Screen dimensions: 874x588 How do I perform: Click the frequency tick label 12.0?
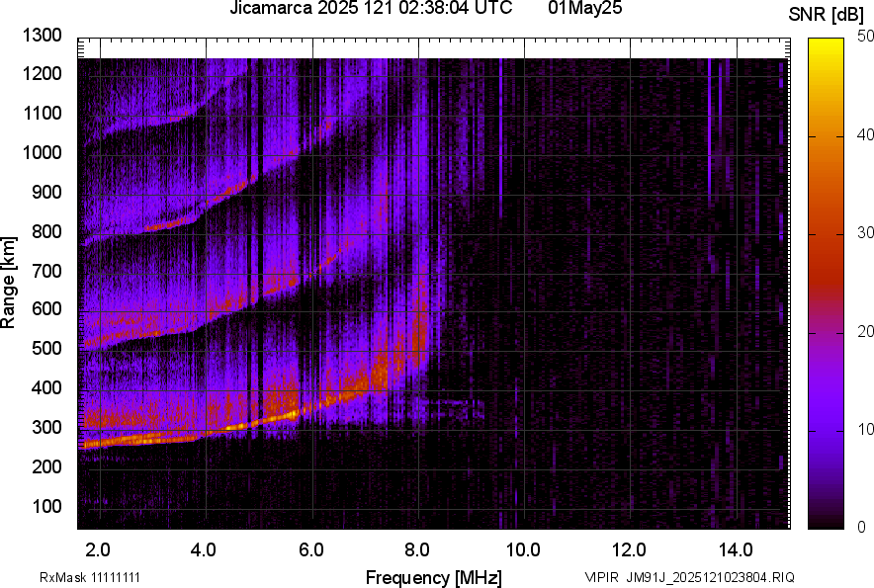[x=629, y=550]
